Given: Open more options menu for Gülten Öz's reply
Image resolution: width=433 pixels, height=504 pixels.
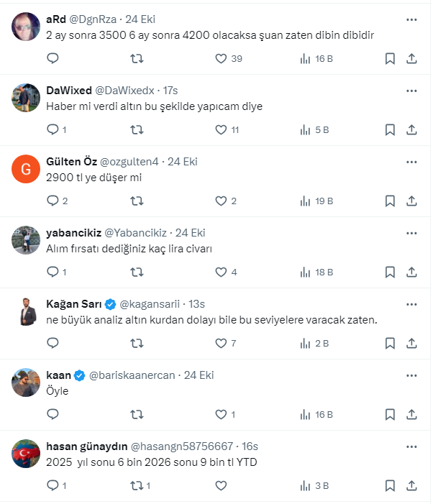Looking at the screenshot, I should [x=411, y=162].
